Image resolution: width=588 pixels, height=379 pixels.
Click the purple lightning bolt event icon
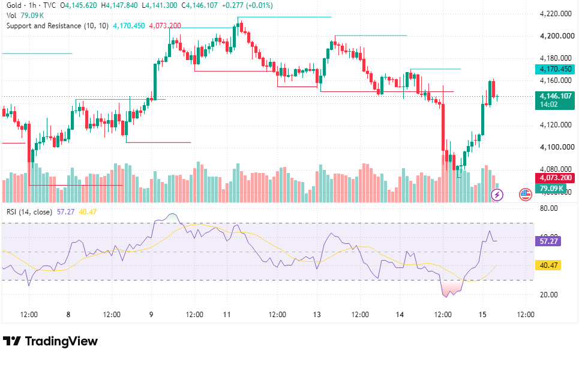pyautogui.click(x=497, y=195)
